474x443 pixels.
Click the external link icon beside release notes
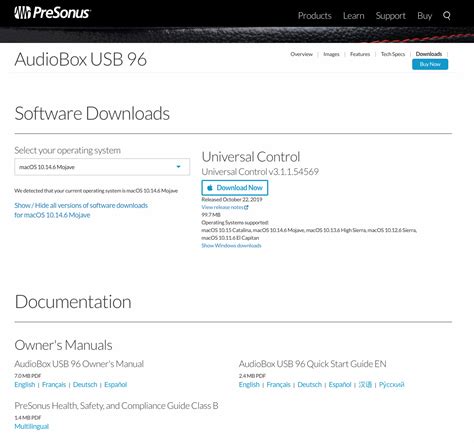[x=246, y=207]
